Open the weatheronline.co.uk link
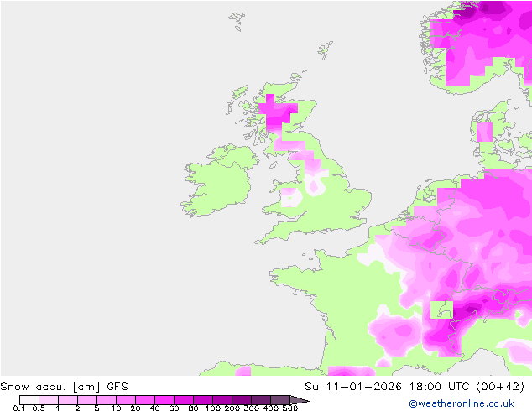The width and height of the screenshot is (532, 411). coord(462,403)
